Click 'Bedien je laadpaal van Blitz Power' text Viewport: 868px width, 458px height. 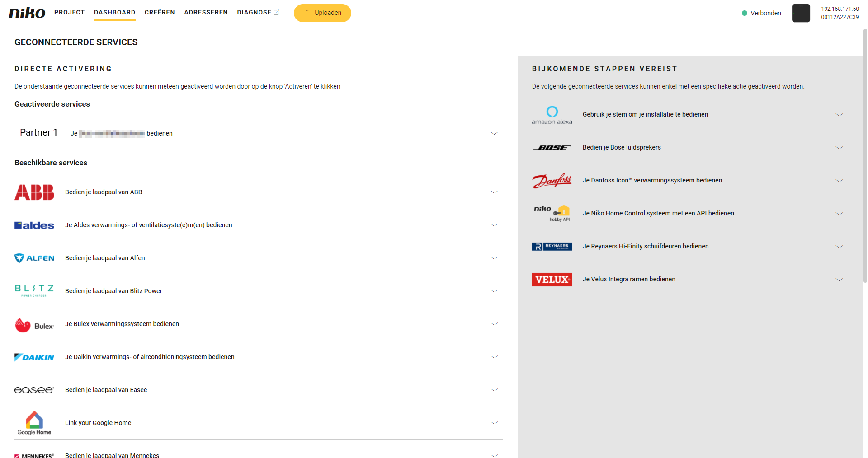click(113, 291)
